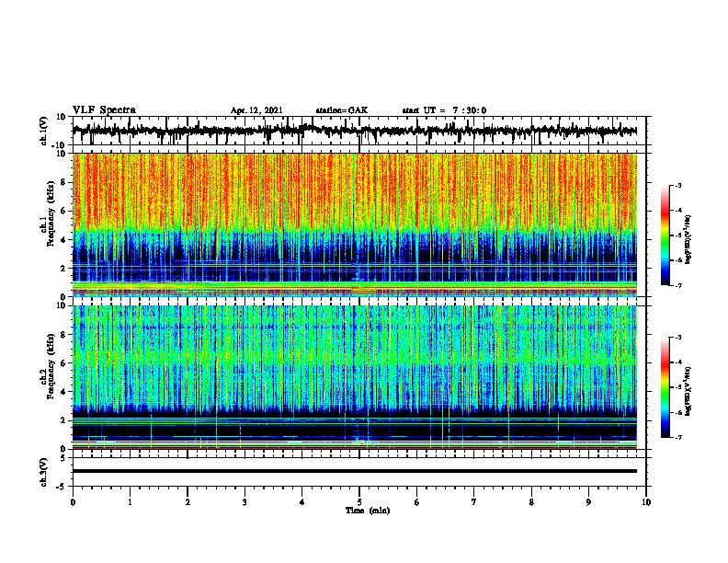Click the lower color scale bar beside ch.2
The width and height of the screenshot is (728, 563).
(x=665, y=387)
